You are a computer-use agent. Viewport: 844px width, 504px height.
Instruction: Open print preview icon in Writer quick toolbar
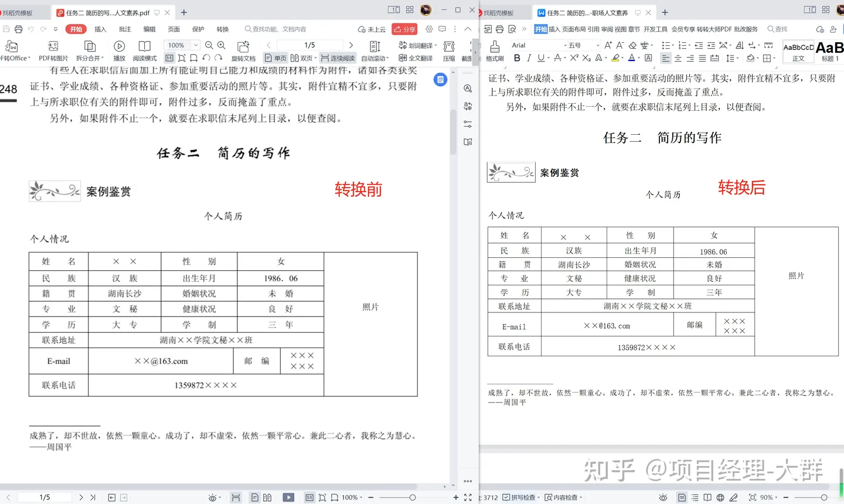(512, 29)
